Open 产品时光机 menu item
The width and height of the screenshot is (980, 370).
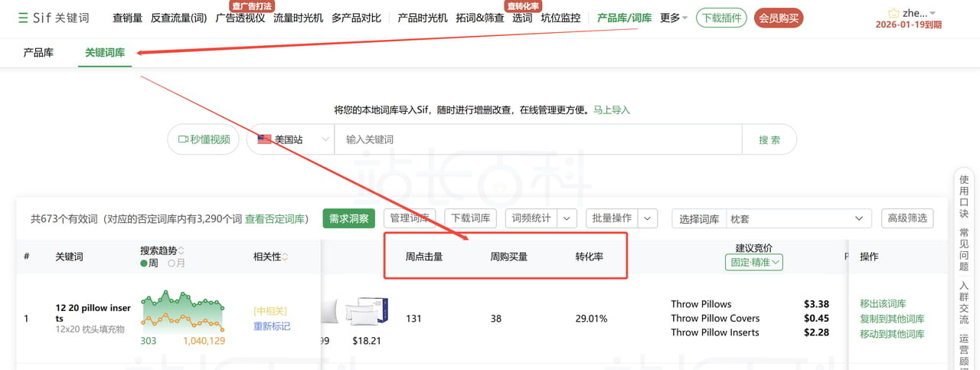click(x=423, y=18)
